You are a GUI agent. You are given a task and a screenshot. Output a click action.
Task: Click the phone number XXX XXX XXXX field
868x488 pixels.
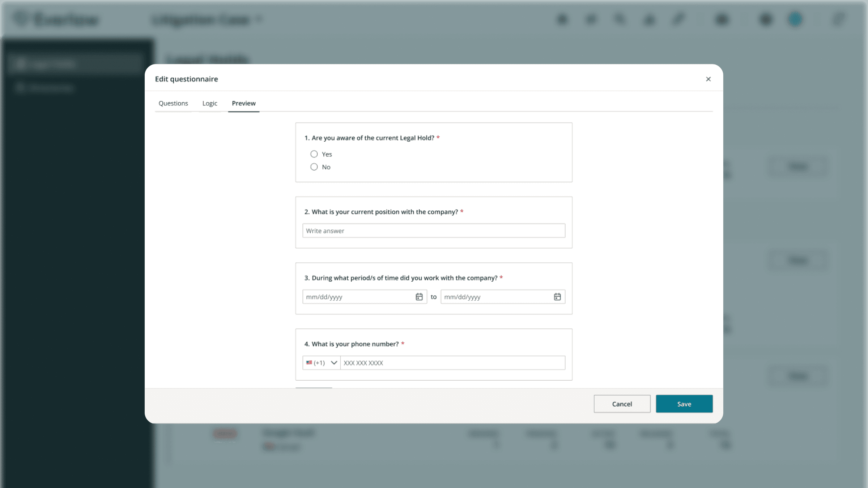pyautogui.click(x=453, y=363)
